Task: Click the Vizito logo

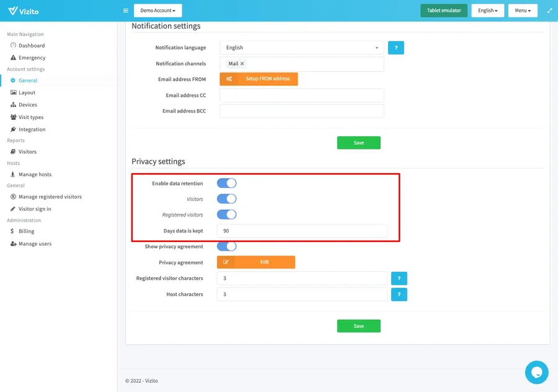Action: click(24, 11)
